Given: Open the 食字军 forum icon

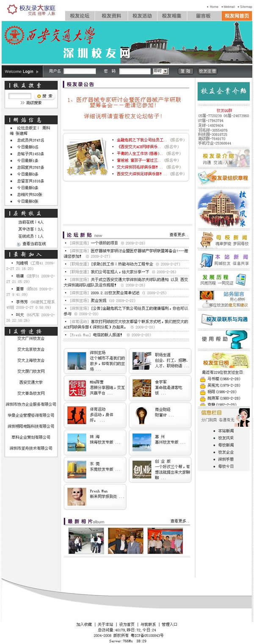Looking at the screenshot, I should pyautogui.click(x=142, y=388).
